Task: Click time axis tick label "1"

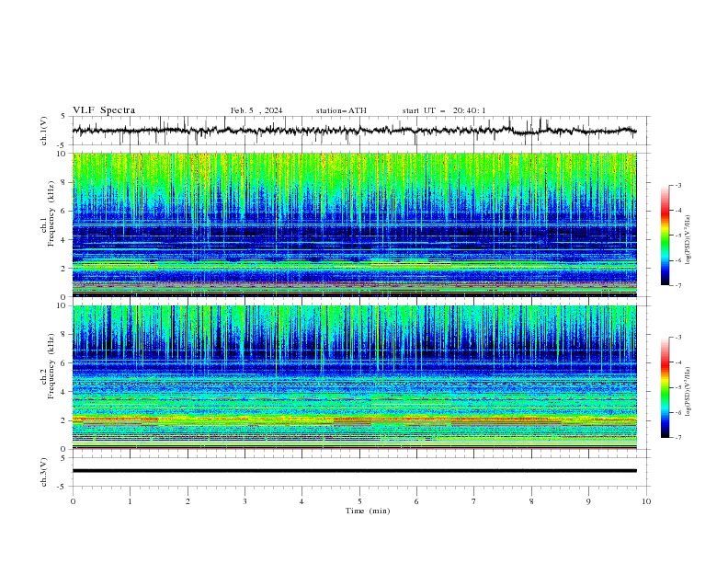Action: pyautogui.click(x=130, y=501)
